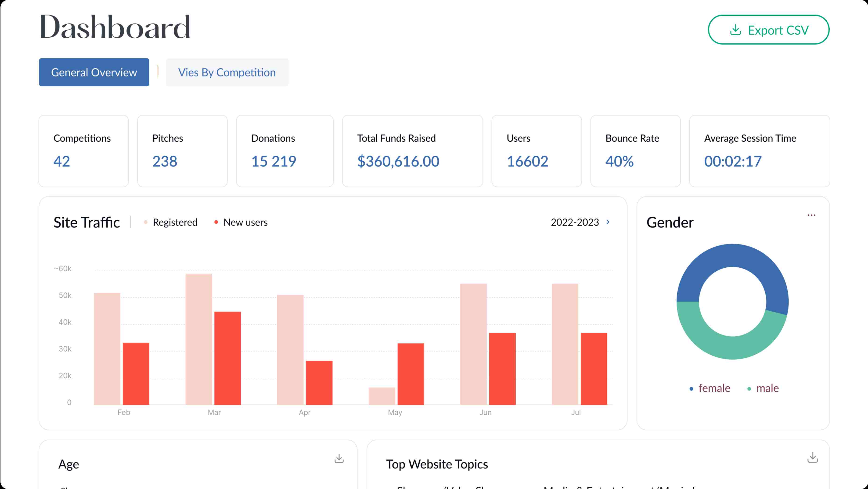Toggle the female legend entry
Viewport: 868px width, 489px height.
[710, 388]
